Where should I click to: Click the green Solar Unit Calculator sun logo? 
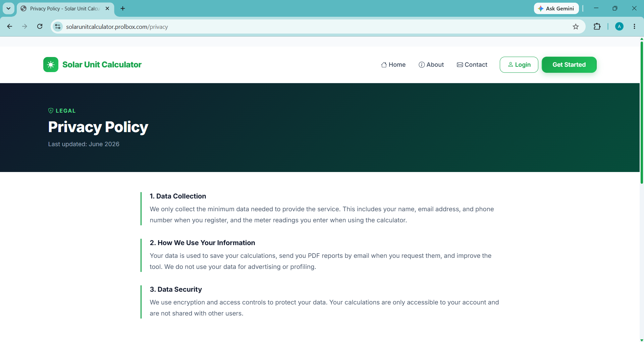point(51,65)
